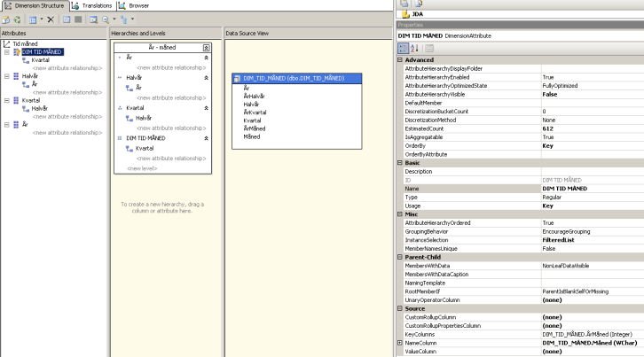Collapse the Source properties category
Image resolution: width=644 pixels, height=357 pixels.
tap(400, 308)
